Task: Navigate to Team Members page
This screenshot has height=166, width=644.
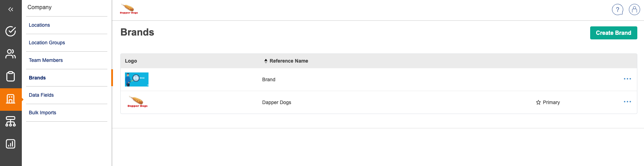Action: pyautogui.click(x=46, y=60)
